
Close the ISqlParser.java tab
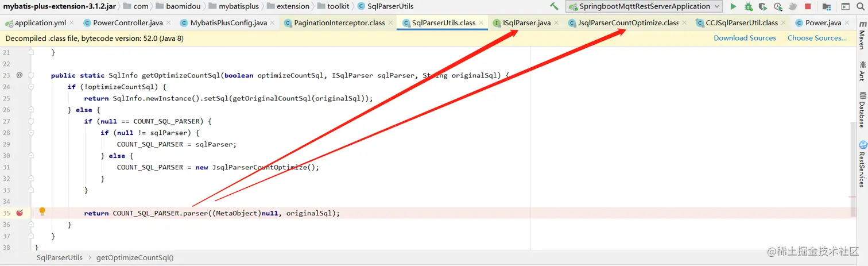[x=556, y=23]
